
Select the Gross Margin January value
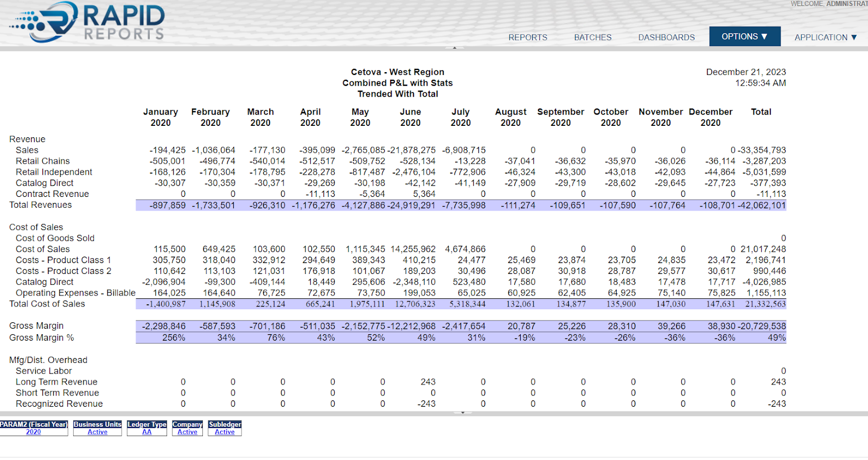tap(163, 326)
